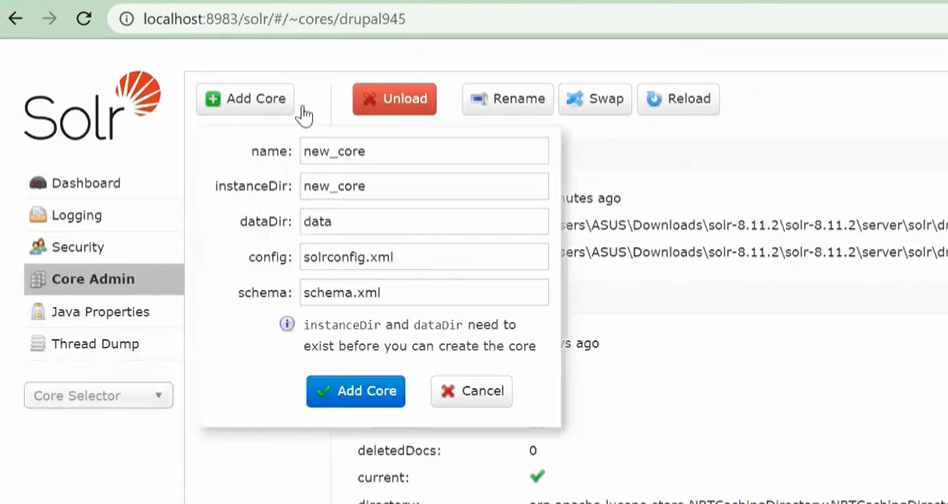Click the browser back arrow
Image resolution: width=948 pixels, height=504 pixels.
tap(15, 19)
